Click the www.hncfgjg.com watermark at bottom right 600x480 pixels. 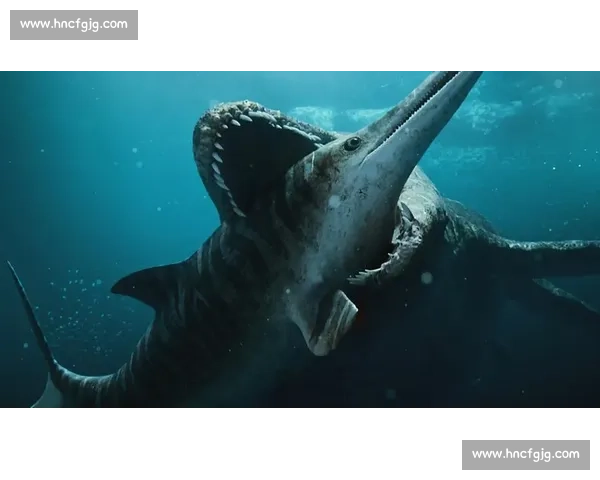pos(524,455)
